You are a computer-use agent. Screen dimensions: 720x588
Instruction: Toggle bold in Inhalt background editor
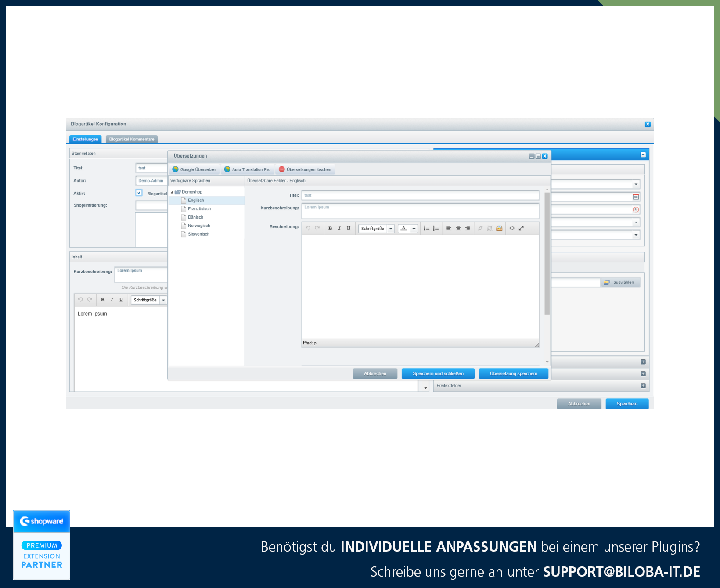[103, 300]
